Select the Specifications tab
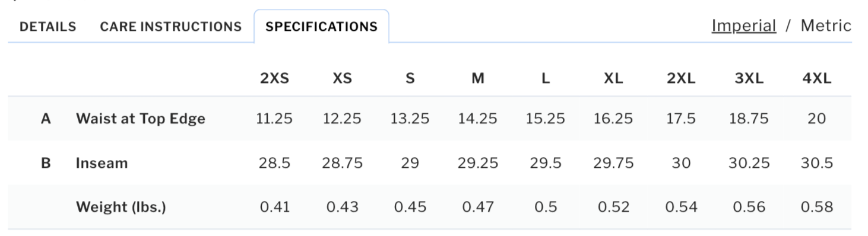 [x=321, y=27]
